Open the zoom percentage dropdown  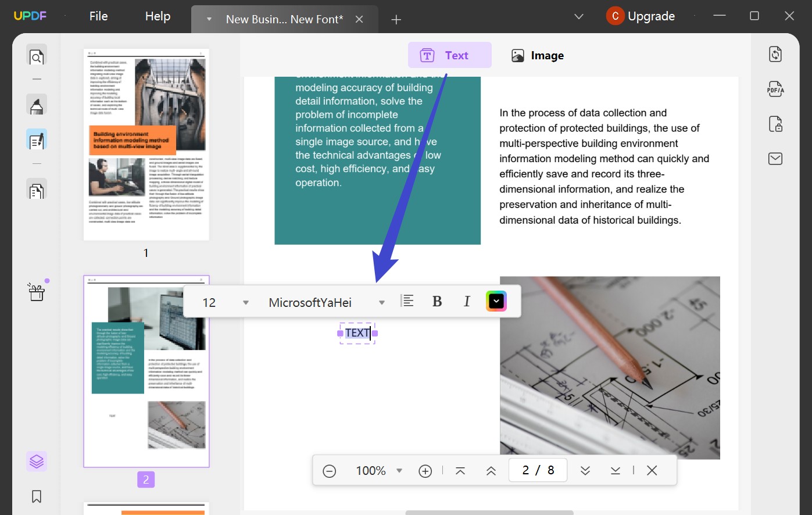[399, 470]
